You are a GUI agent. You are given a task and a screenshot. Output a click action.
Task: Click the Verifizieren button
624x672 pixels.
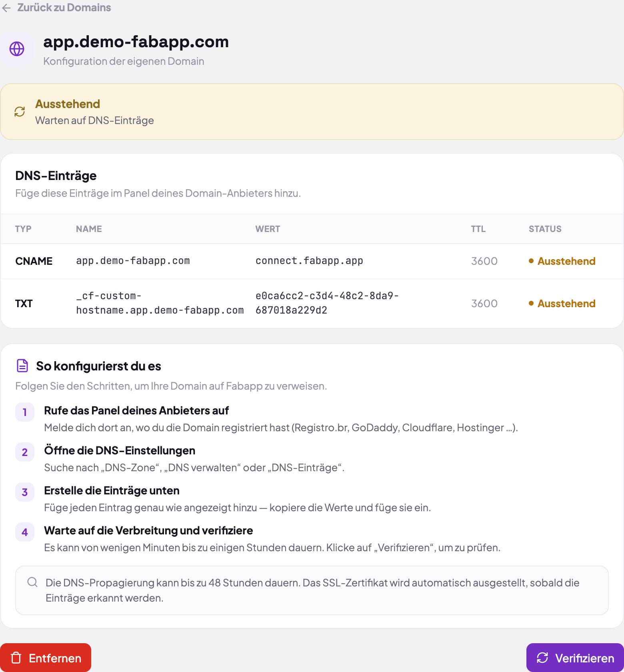[575, 658]
